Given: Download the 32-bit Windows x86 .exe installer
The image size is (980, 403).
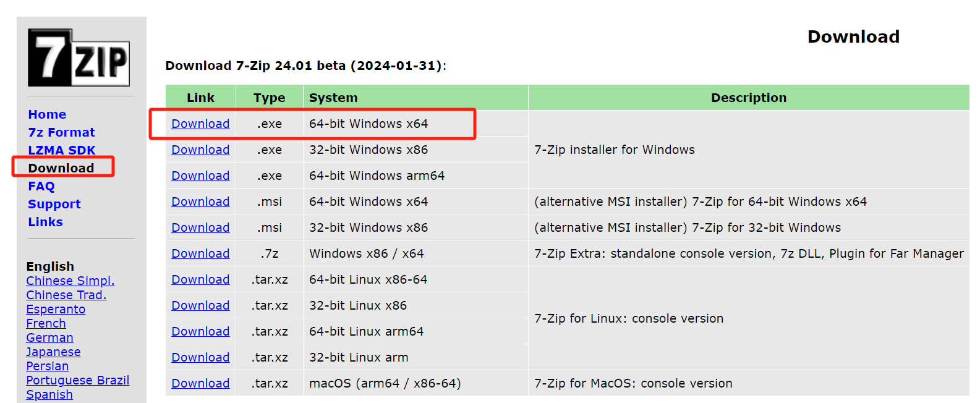Looking at the screenshot, I should (x=200, y=150).
